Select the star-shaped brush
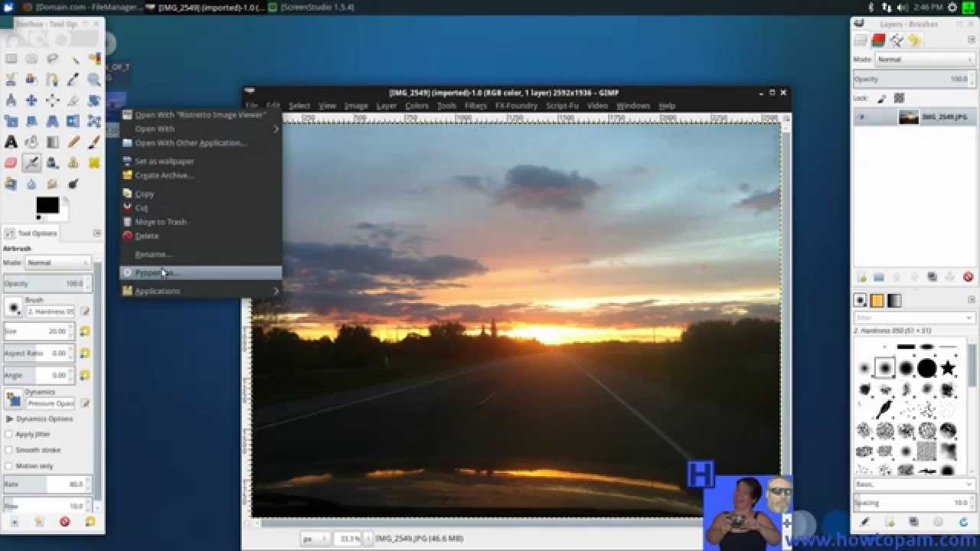This screenshot has height=551, width=980. click(x=948, y=368)
